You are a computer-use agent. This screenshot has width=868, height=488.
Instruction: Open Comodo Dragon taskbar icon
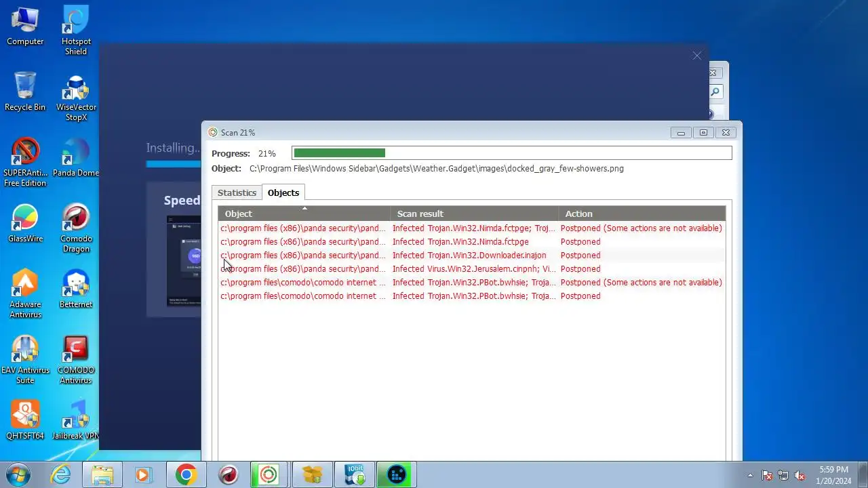coord(228,475)
